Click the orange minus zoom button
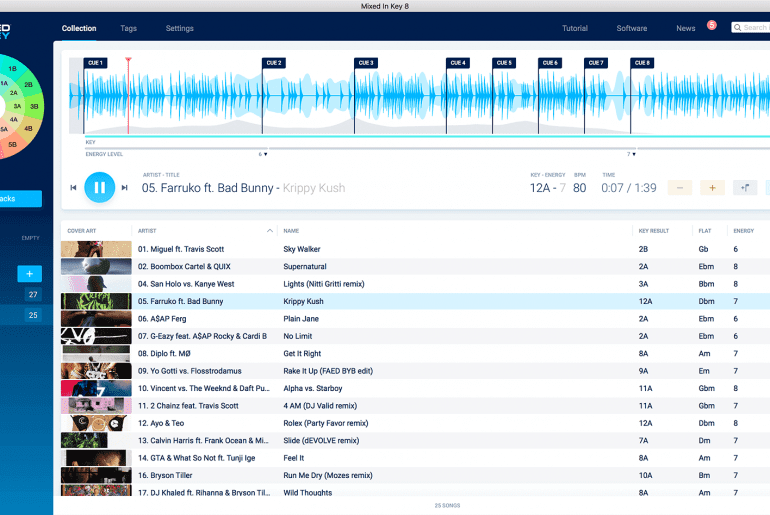Viewport: 770px width, 515px height. (x=680, y=187)
